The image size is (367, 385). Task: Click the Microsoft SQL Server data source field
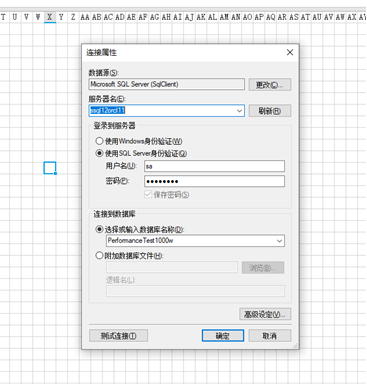[167, 84]
